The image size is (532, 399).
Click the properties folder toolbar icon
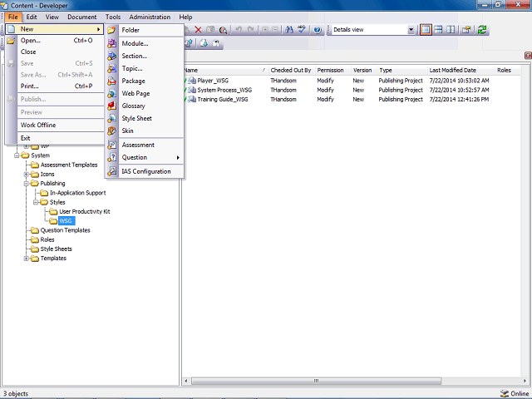click(466, 30)
